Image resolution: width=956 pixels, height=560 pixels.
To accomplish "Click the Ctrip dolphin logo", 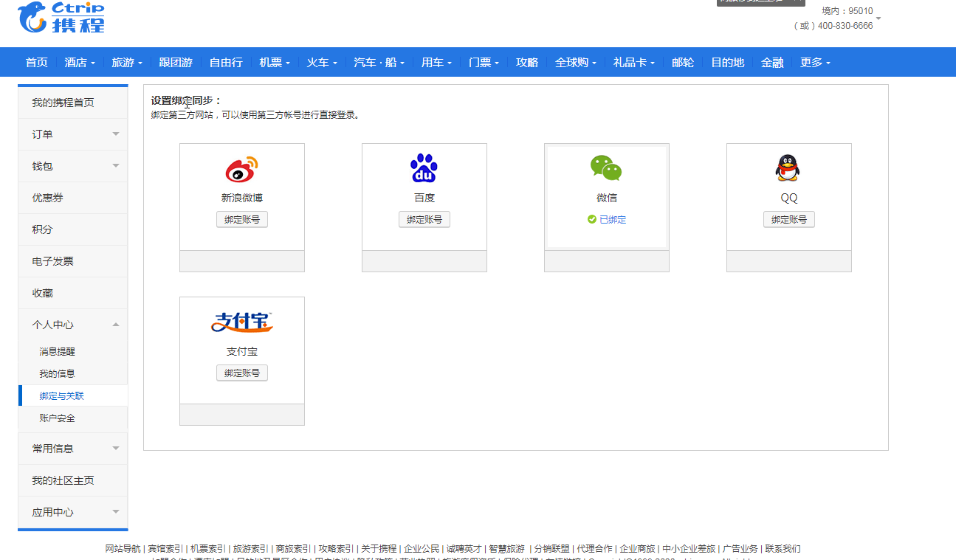I will [61, 18].
